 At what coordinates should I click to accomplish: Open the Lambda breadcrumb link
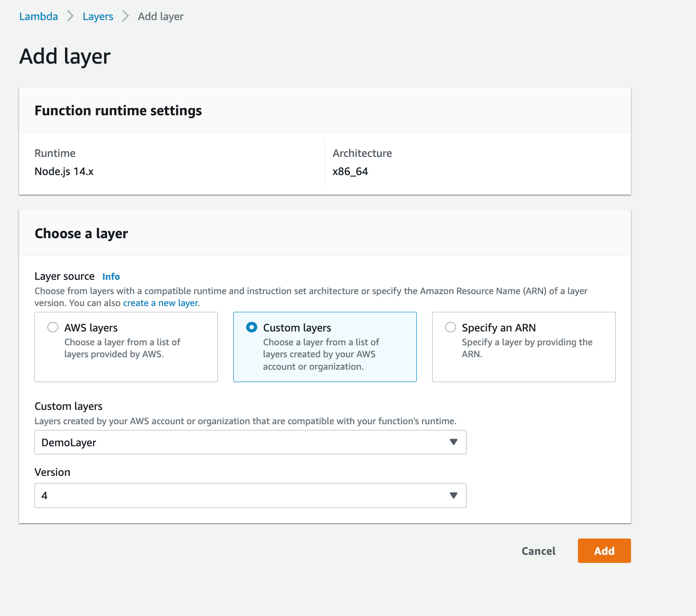click(38, 16)
